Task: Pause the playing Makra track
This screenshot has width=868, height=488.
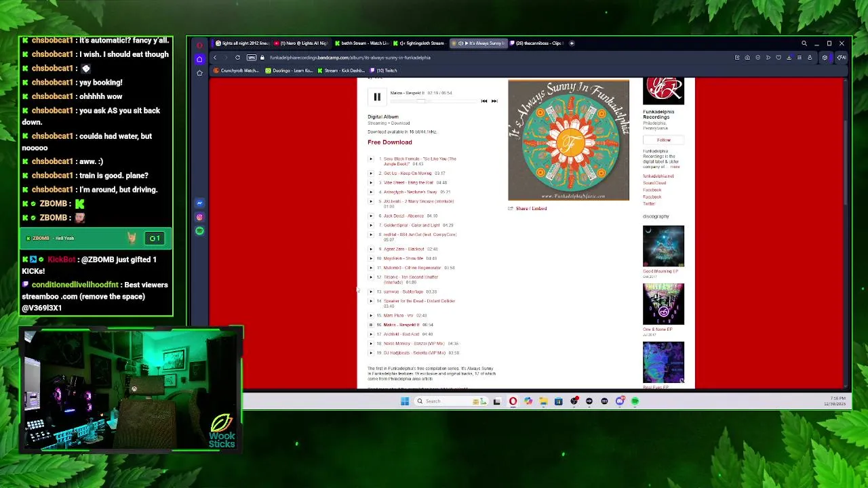Action: click(377, 97)
